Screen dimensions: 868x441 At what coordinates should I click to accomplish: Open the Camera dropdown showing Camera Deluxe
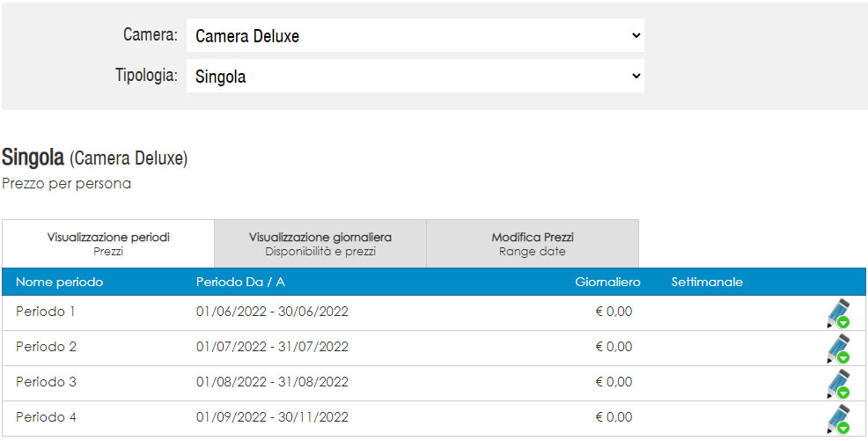416,35
